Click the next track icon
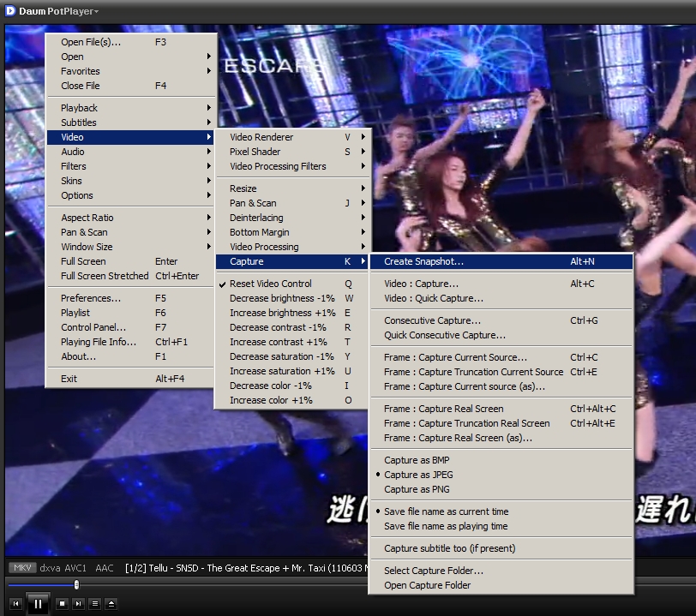Screen dimensions: 696x616 click(x=79, y=604)
